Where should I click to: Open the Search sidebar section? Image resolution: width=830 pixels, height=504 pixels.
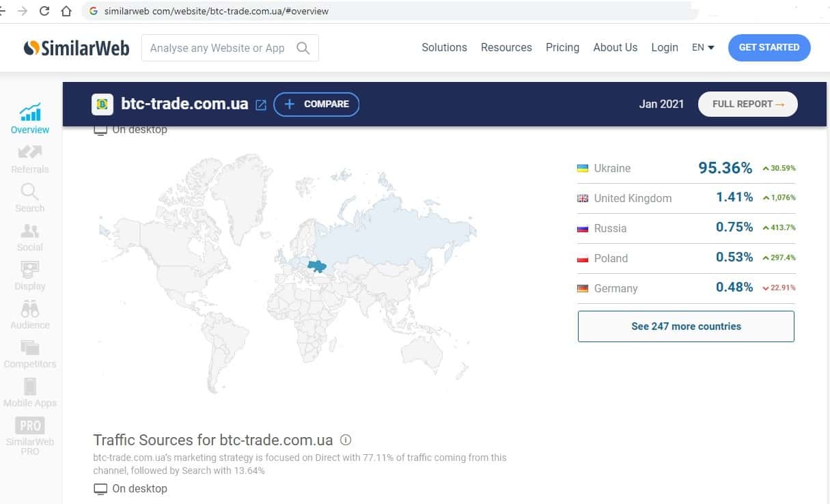click(30, 197)
